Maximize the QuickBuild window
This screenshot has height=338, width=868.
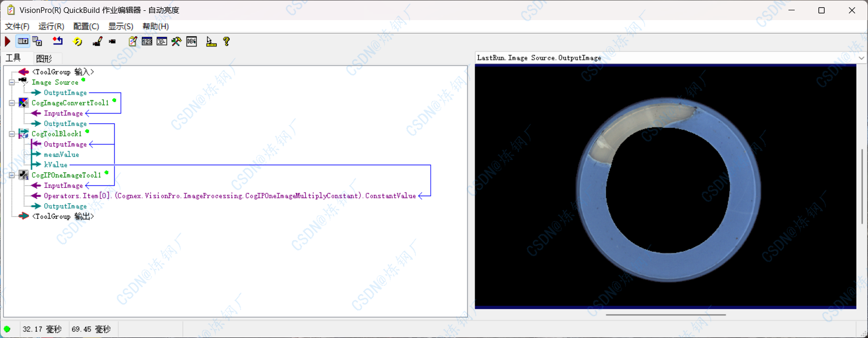coord(822,10)
